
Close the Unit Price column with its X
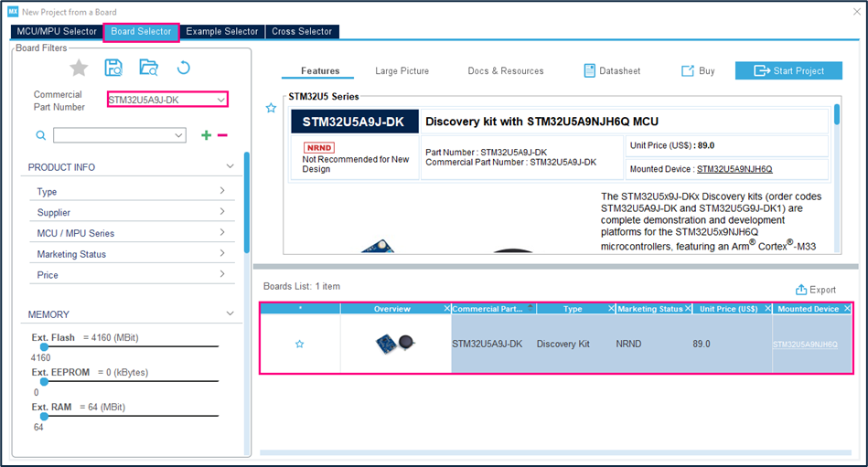pos(767,308)
